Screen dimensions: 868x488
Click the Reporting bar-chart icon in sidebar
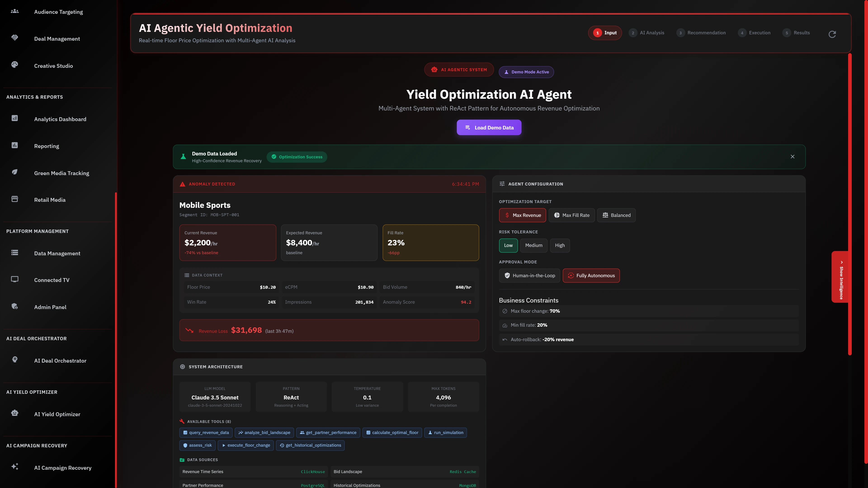(x=14, y=145)
